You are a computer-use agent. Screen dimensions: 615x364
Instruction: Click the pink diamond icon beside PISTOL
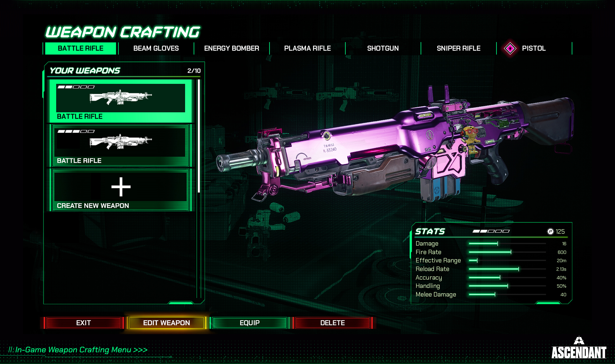click(x=510, y=48)
